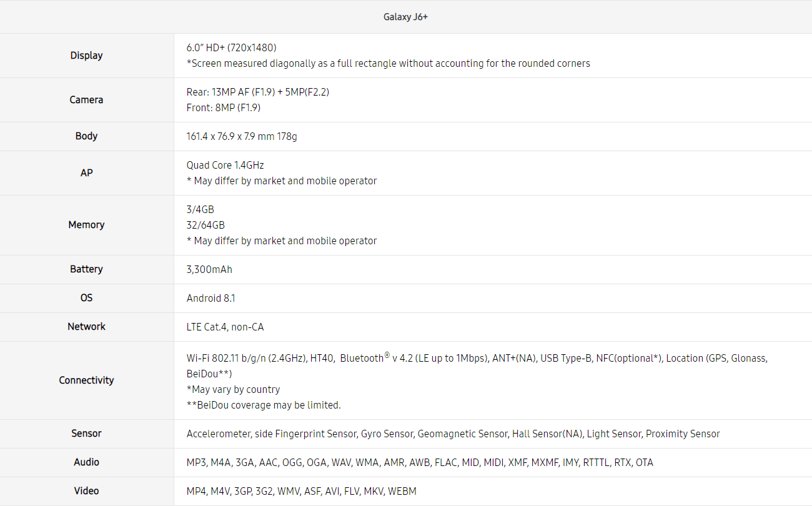Select the 6.0" HD+ (720x1480) text
This screenshot has width=812, height=506.
click(231, 47)
